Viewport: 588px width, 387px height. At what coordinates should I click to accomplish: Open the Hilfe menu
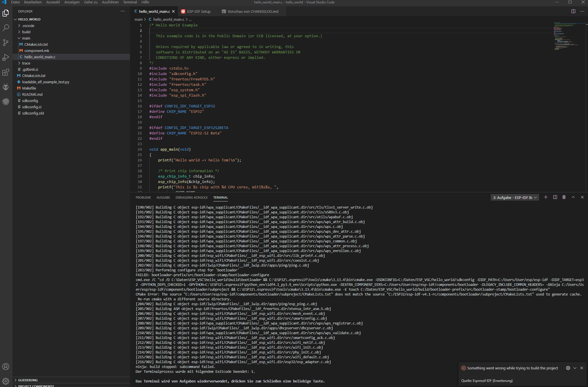click(145, 2)
